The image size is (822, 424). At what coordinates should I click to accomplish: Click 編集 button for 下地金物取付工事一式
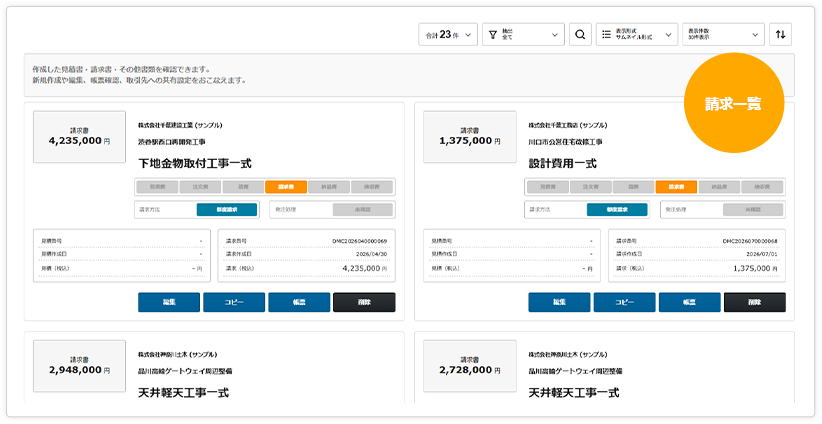(x=169, y=302)
